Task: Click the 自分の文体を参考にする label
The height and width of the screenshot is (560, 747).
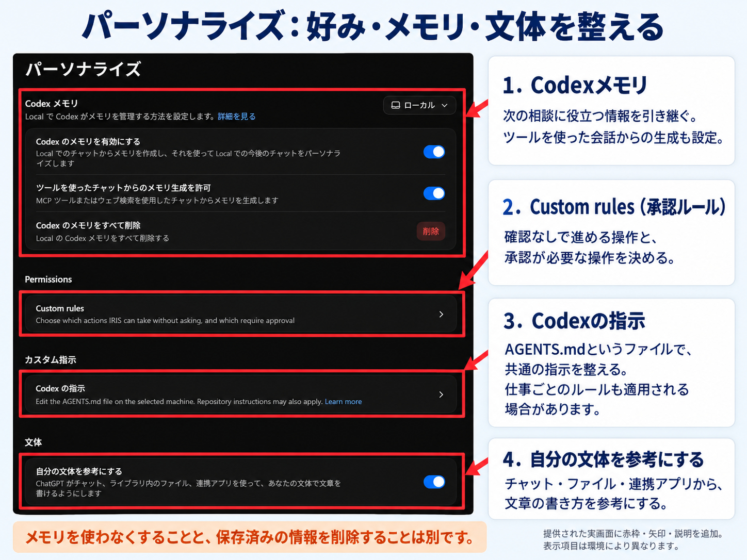Action: coord(79,471)
